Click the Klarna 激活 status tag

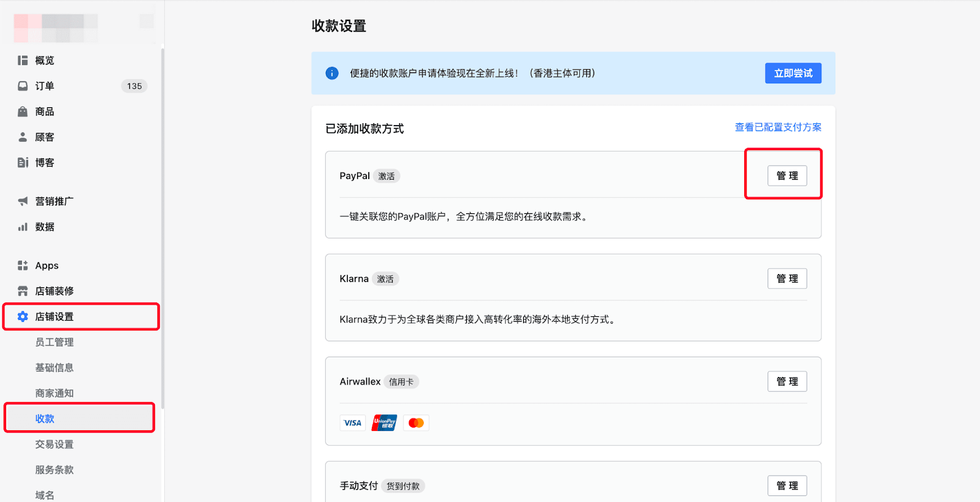point(385,279)
